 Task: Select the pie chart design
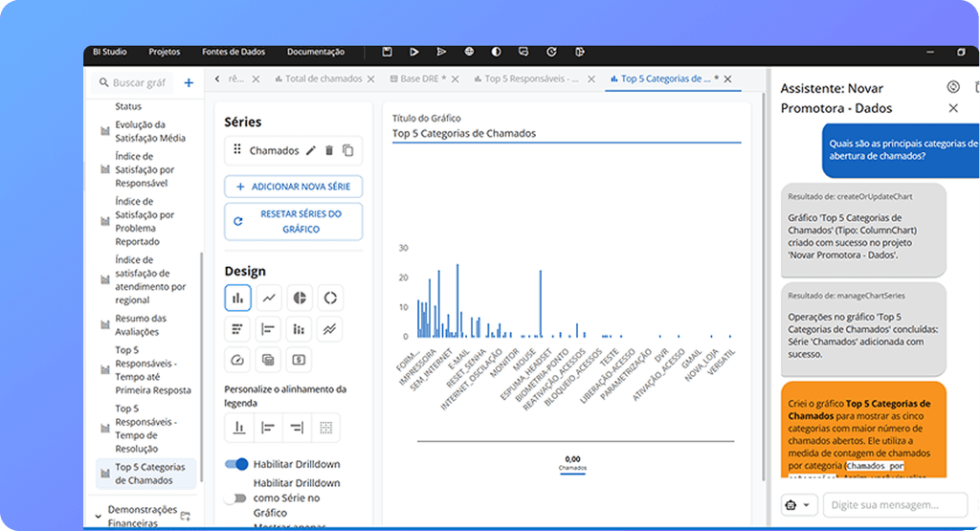300,298
